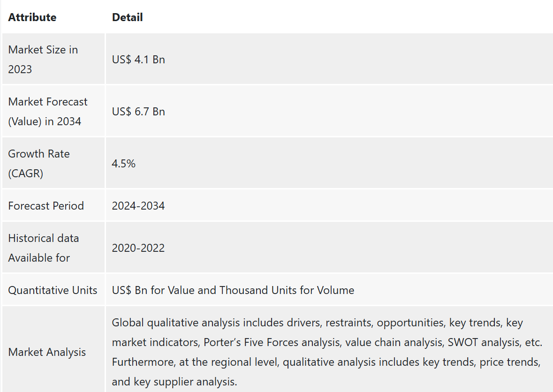Screen dimensions: 553x392
Task: Select the US$ 6.7 Bn value
Action: click(x=138, y=112)
